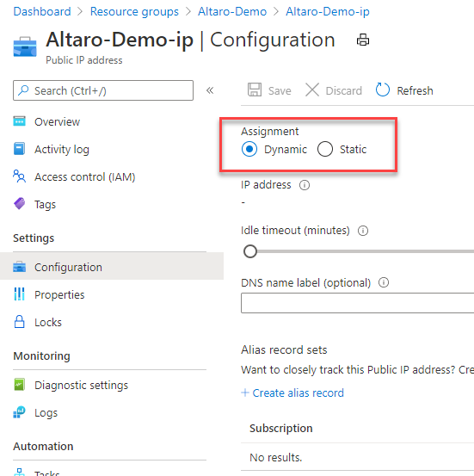This screenshot has height=476, width=474.
Task: Click the purple Tags icon
Action: [x=20, y=203]
